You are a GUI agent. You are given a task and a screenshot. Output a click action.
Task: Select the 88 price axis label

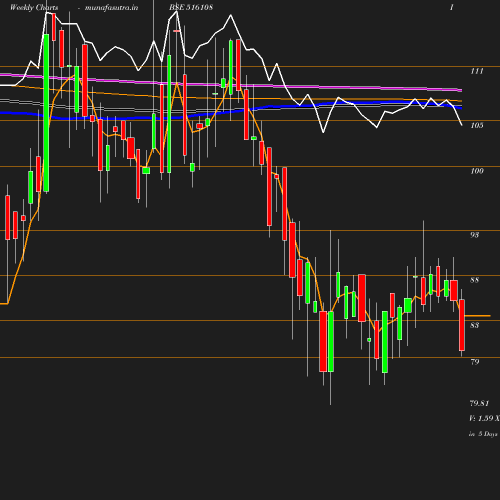coord(474,280)
